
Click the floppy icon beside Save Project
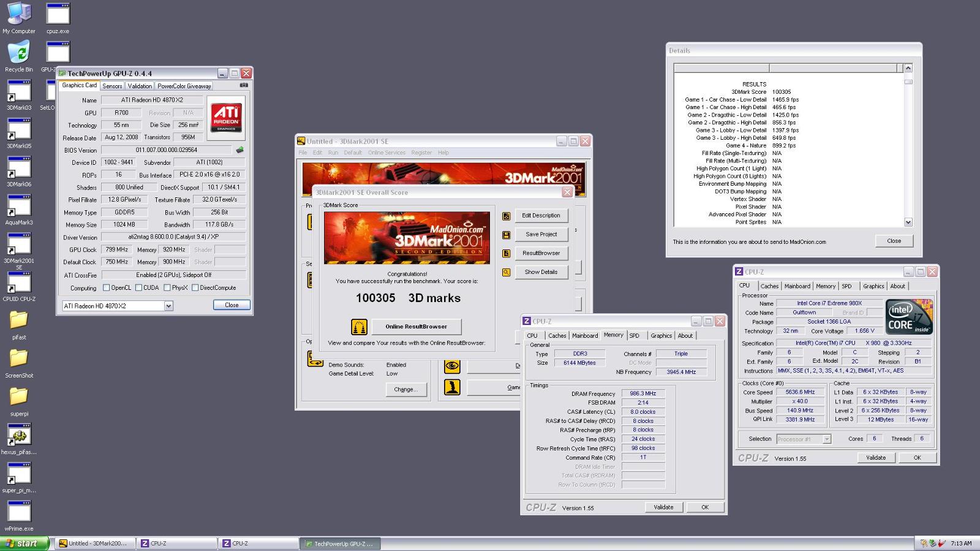coord(506,235)
